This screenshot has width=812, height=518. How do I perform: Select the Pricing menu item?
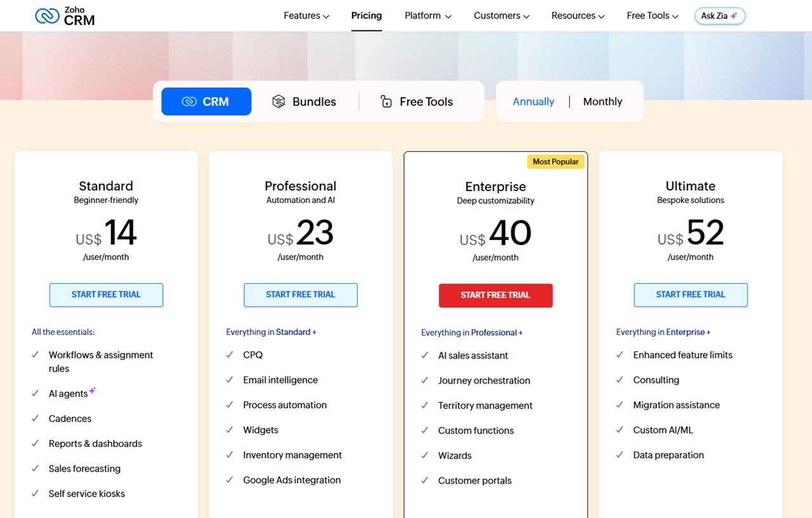point(366,15)
